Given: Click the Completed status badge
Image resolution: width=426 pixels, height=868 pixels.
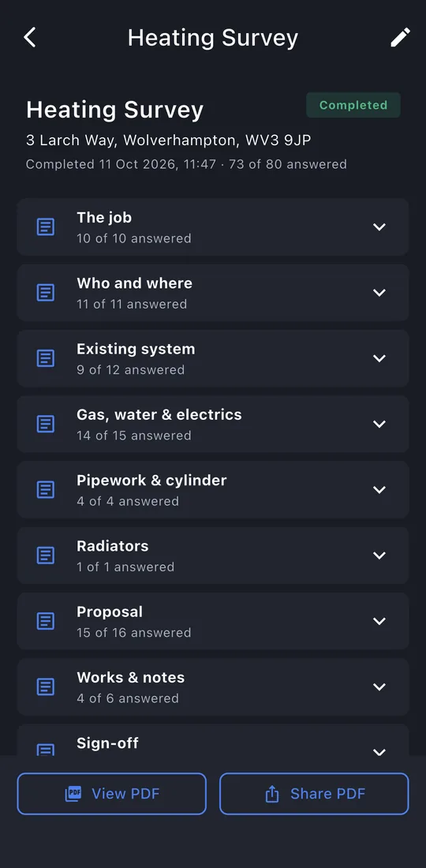Looking at the screenshot, I should point(353,105).
